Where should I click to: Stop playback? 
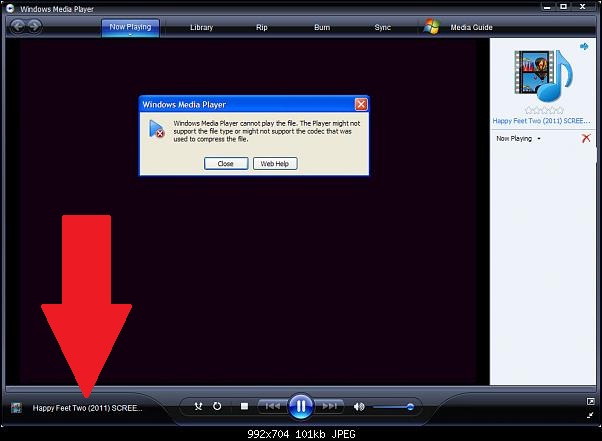tap(244, 406)
